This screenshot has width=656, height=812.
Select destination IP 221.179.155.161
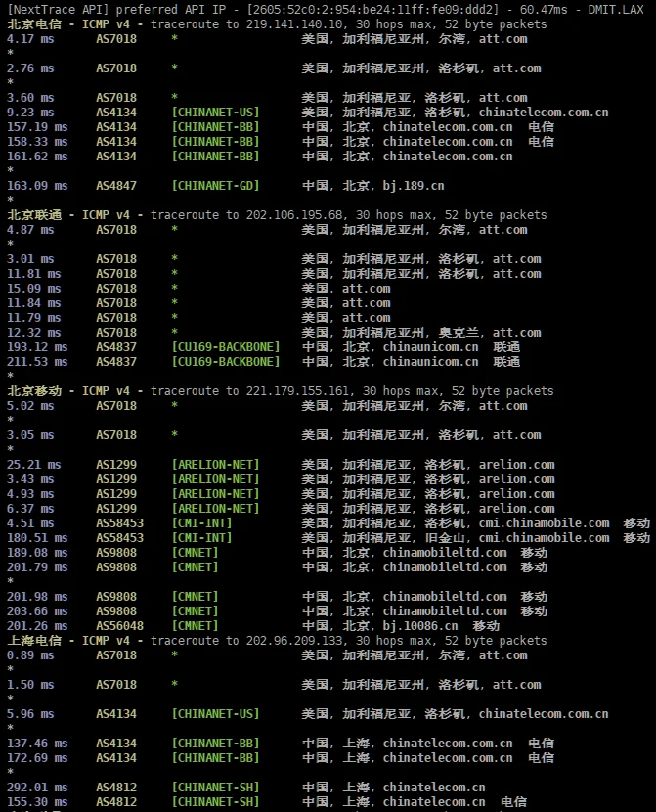coord(300,391)
